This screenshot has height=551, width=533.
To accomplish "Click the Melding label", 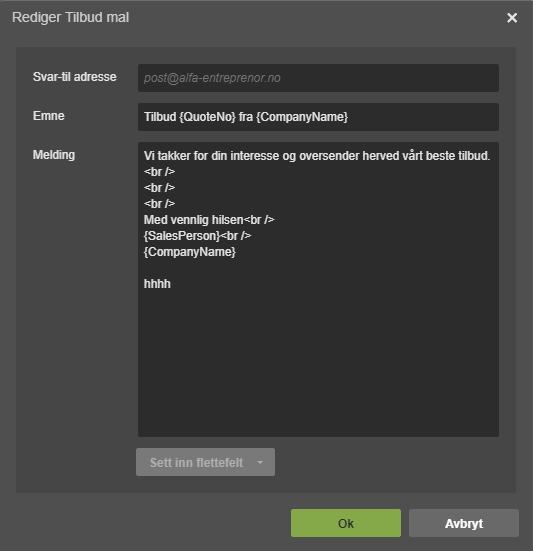I will [54, 155].
